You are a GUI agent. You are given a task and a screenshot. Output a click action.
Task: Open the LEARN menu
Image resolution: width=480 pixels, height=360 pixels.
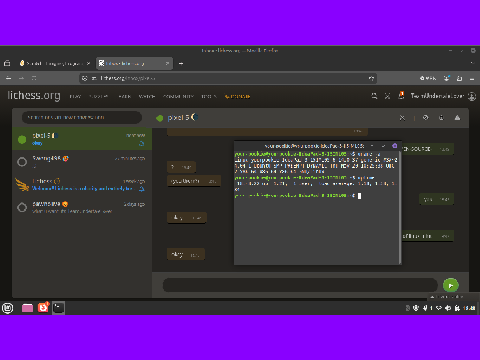pos(125,96)
